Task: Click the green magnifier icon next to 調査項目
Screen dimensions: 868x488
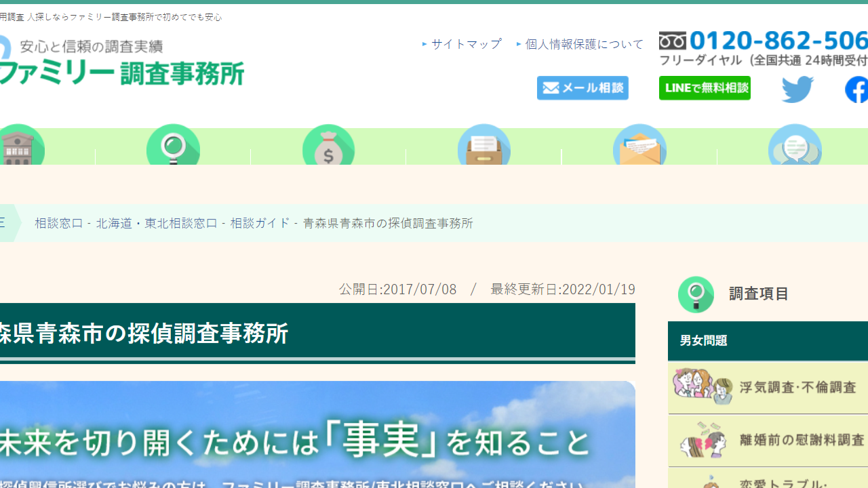Action: click(x=696, y=294)
